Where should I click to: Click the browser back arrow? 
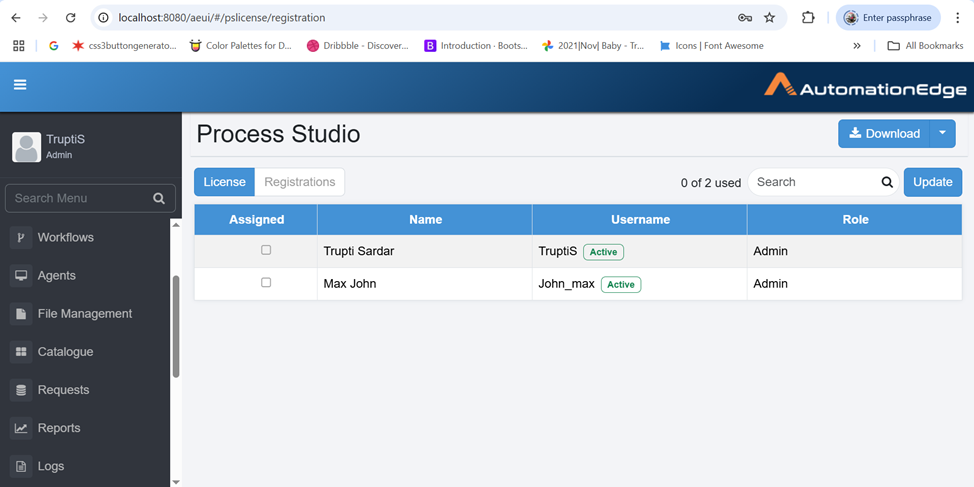[16, 17]
